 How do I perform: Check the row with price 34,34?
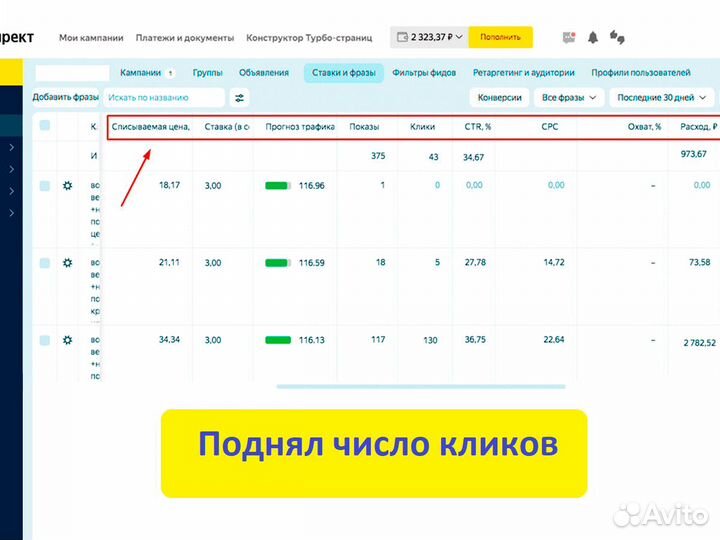[45, 340]
